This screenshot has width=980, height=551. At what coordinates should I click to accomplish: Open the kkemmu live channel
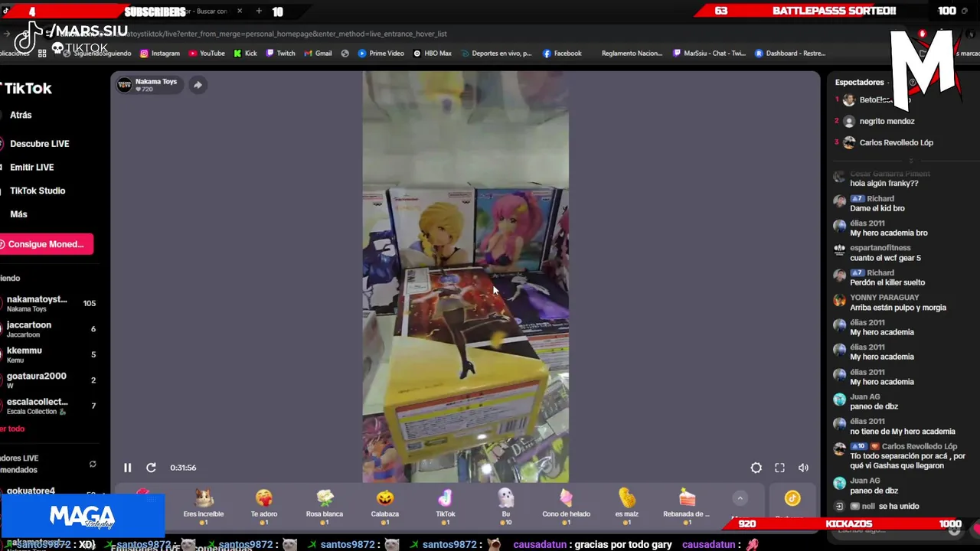click(49, 354)
